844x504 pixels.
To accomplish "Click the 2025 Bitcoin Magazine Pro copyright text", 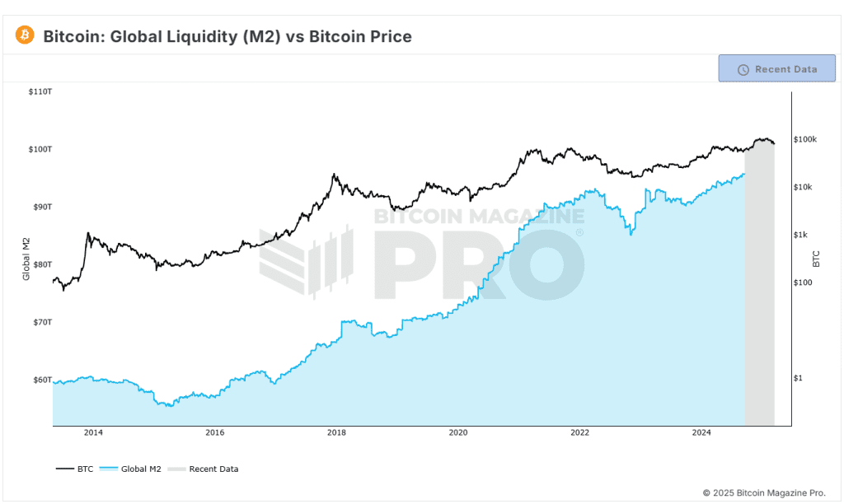I will [x=764, y=492].
